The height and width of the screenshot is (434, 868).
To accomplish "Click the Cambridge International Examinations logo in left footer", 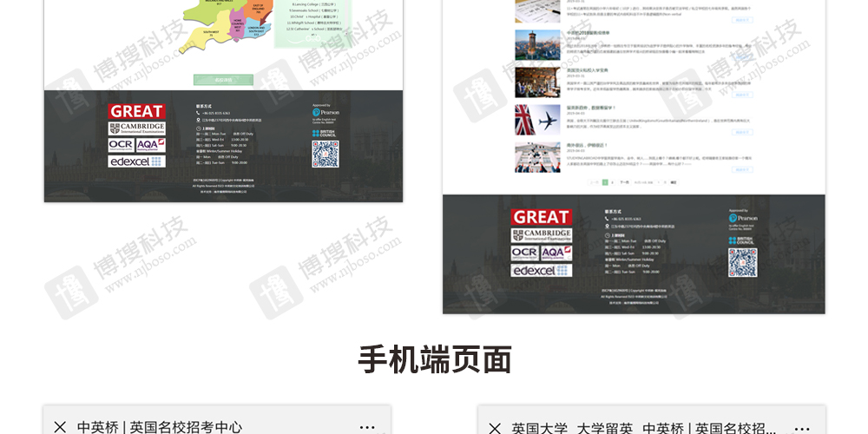I will [x=136, y=128].
